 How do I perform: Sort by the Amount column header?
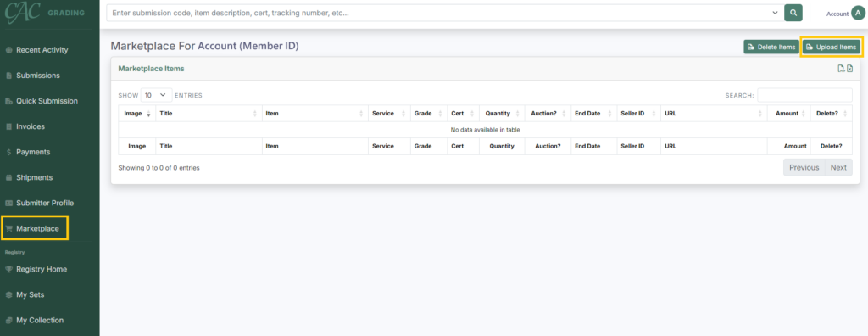(x=789, y=113)
